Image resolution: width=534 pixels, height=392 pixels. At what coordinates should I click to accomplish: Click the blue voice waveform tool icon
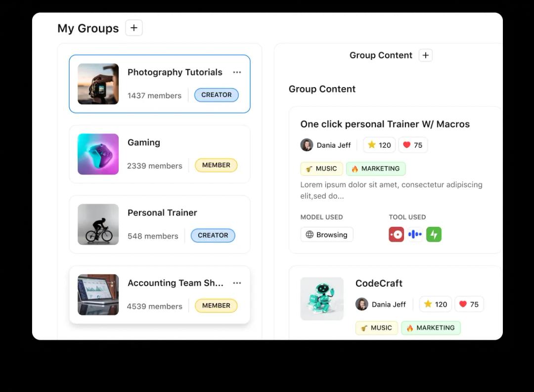pyautogui.click(x=415, y=234)
